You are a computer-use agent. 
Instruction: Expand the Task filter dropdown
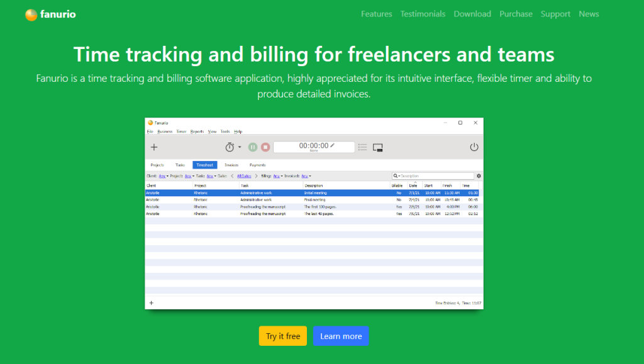211,176
